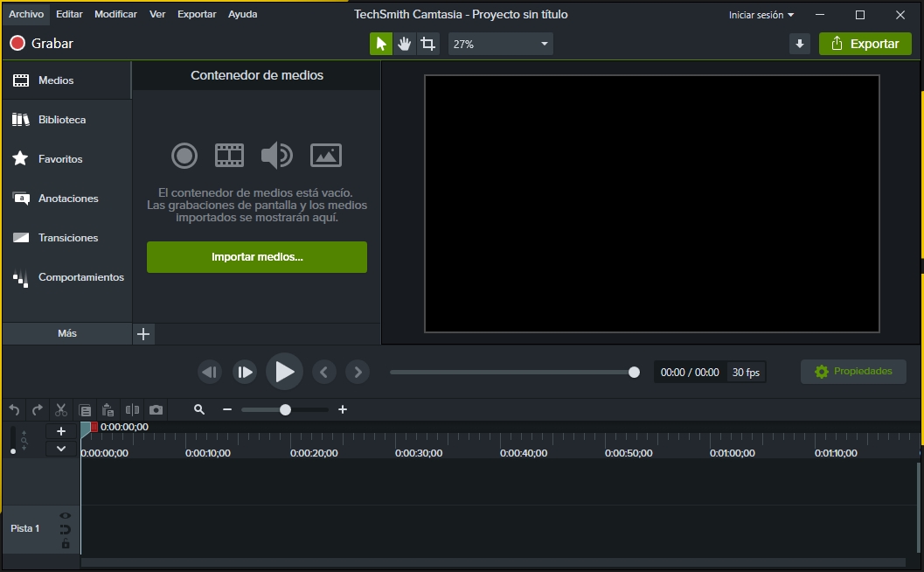
Task: Toggle visibility of Pista 1
Action: click(64, 515)
